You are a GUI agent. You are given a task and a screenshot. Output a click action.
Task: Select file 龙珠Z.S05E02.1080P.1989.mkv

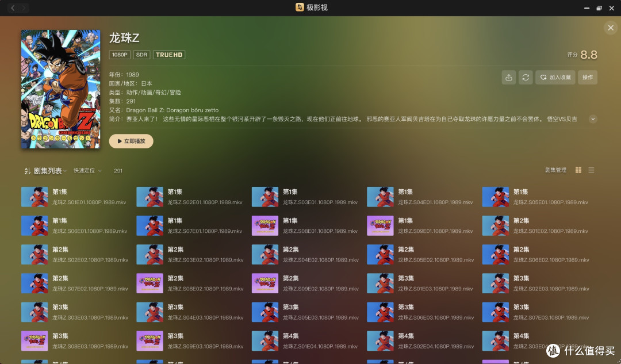pyautogui.click(x=436, y=260)
